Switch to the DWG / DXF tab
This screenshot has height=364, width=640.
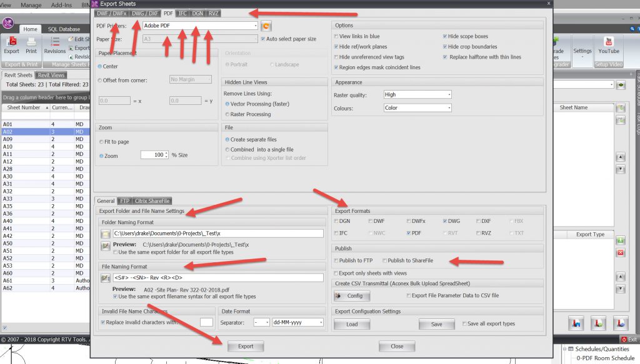tap(145, 12)
